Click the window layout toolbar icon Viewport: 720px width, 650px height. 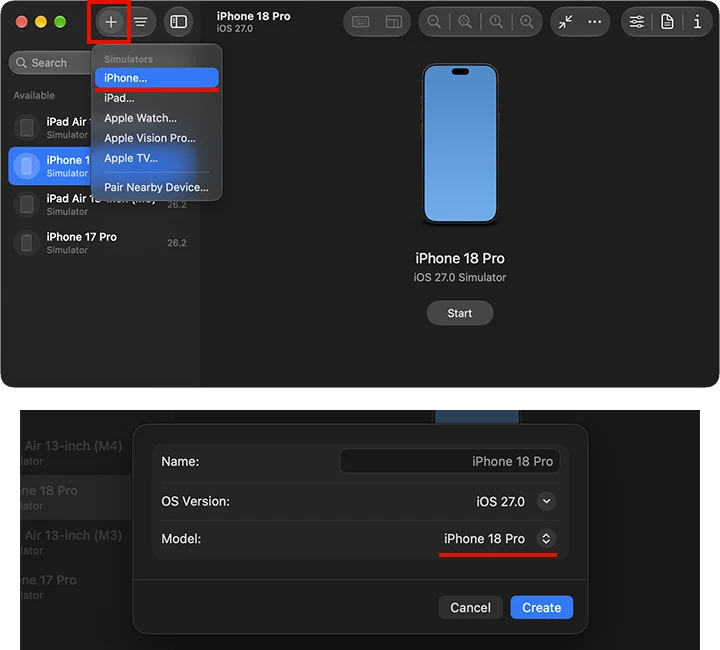click(x=394, y=22)
